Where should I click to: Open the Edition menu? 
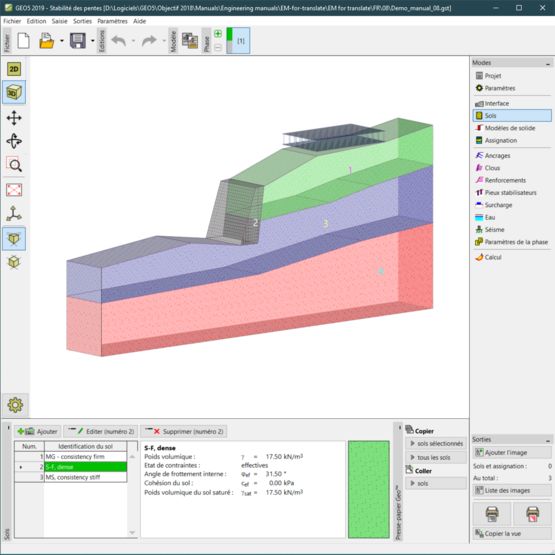pos(36,21)
